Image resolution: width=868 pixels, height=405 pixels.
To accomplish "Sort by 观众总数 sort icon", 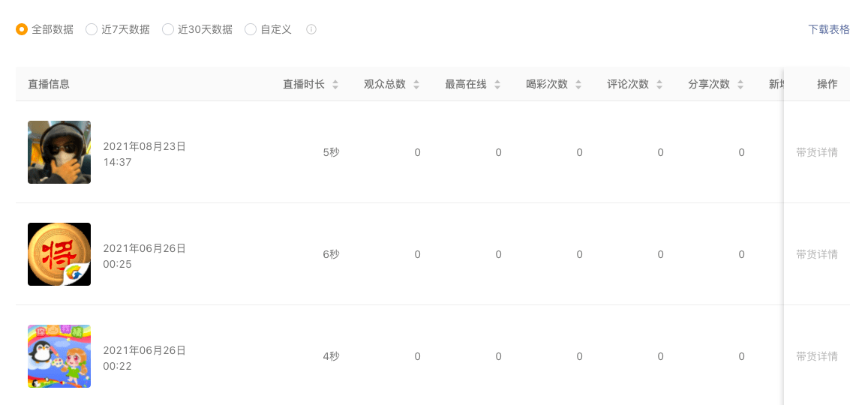I will pos(416,85).
